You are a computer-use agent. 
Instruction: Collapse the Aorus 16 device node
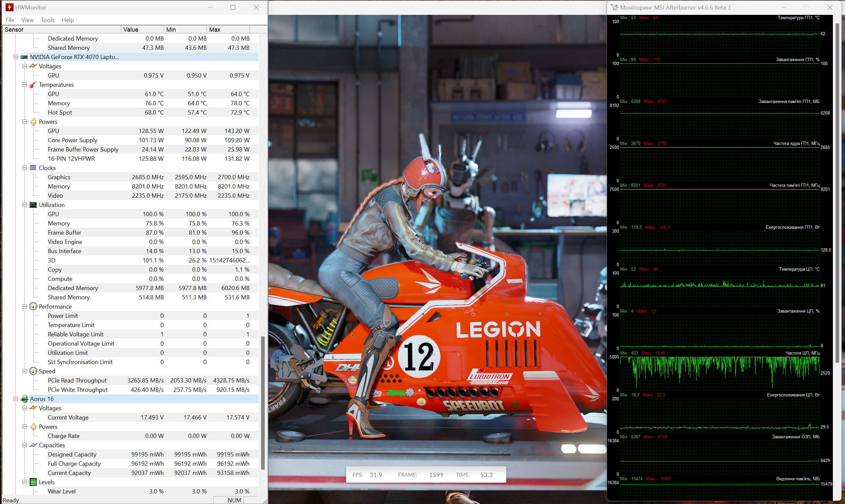tap(16, 399)
